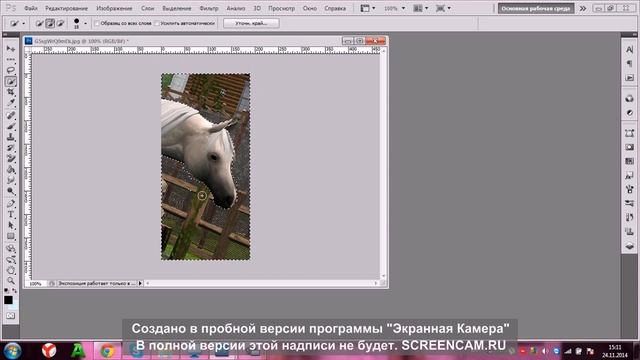Select the Dodge tool
Image resolution: width=640 pixels, height=360 pixels.
pyautogui.click(x=11, y=191)
